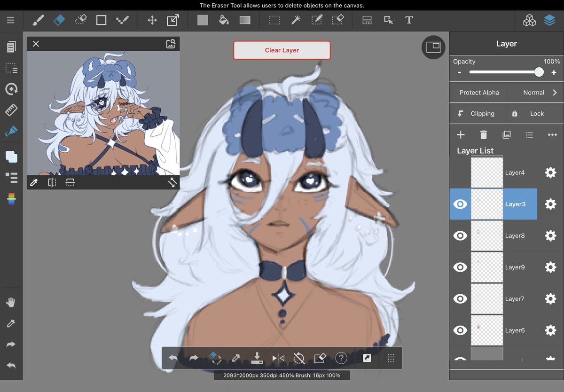The height and width of the screenshot is (392, 564).
Task: Select the Bucket fill tool
Action: tap(223, 20)
